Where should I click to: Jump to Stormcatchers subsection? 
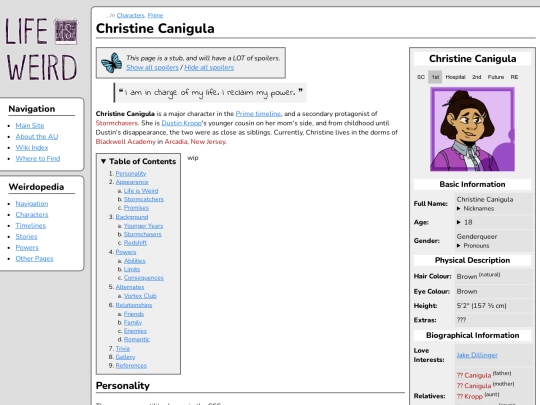(144, 199)
